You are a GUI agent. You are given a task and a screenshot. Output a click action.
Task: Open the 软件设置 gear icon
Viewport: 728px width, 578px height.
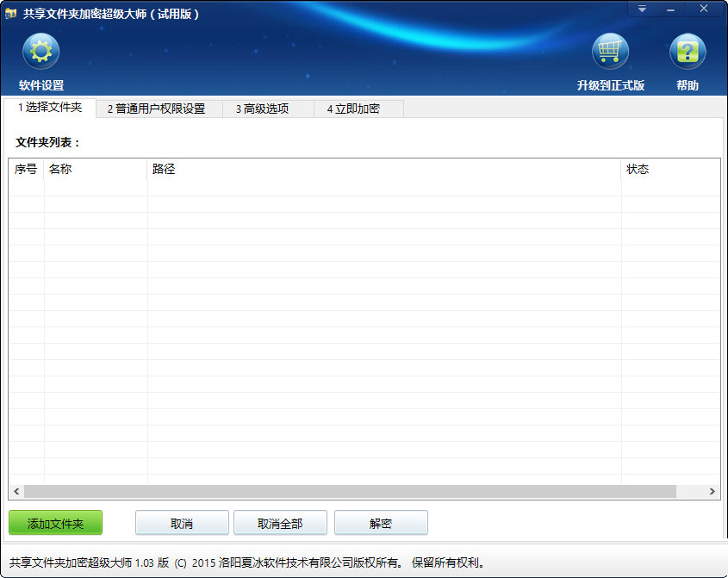(x=40, y=51)
